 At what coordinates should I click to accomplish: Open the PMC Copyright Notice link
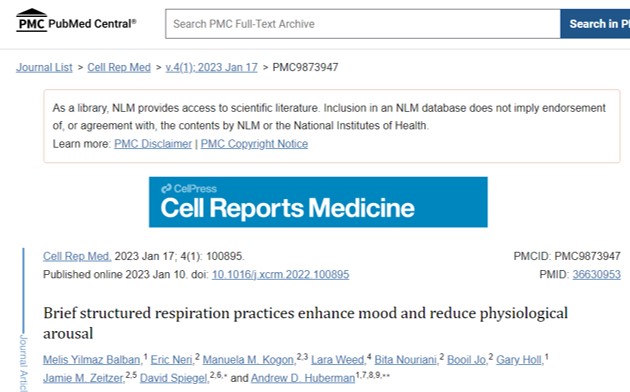(254, 144)
